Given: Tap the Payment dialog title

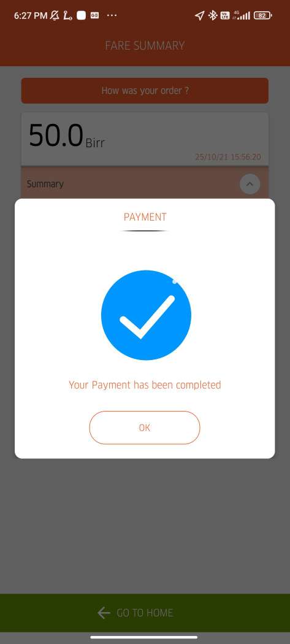Looking at the screenshot, I should point(145,217).
